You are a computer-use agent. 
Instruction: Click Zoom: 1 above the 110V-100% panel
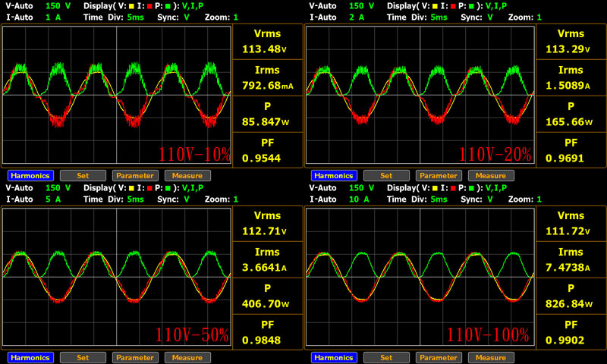click(x=525, y=199)
